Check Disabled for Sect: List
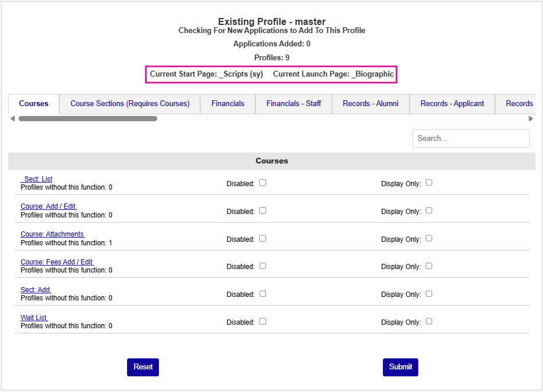This screenshot has height=392, width=543. coord(263,183)
